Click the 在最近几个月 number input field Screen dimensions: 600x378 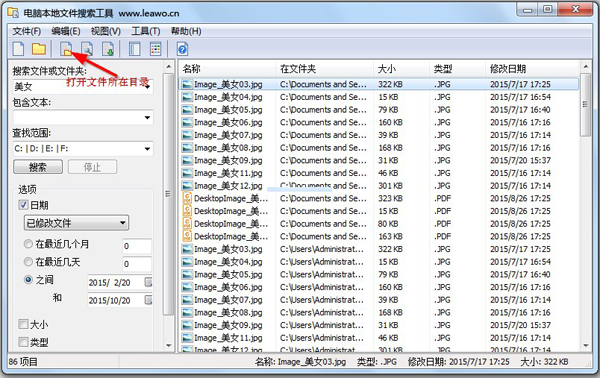[137, 246]
